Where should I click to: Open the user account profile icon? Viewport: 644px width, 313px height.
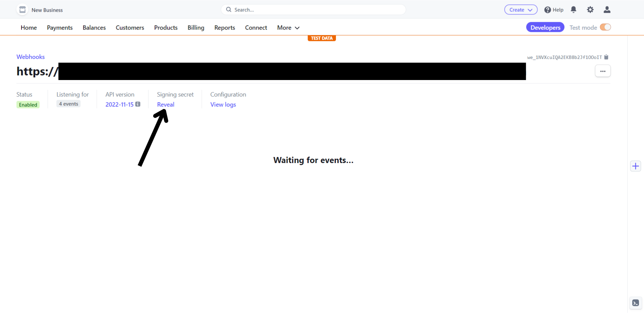click(607, 10)
